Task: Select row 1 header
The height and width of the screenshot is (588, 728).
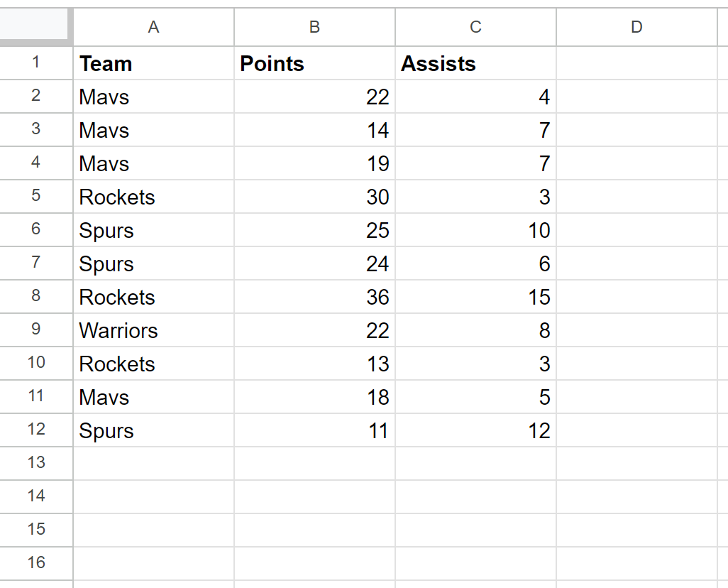Action: [36, 62]
